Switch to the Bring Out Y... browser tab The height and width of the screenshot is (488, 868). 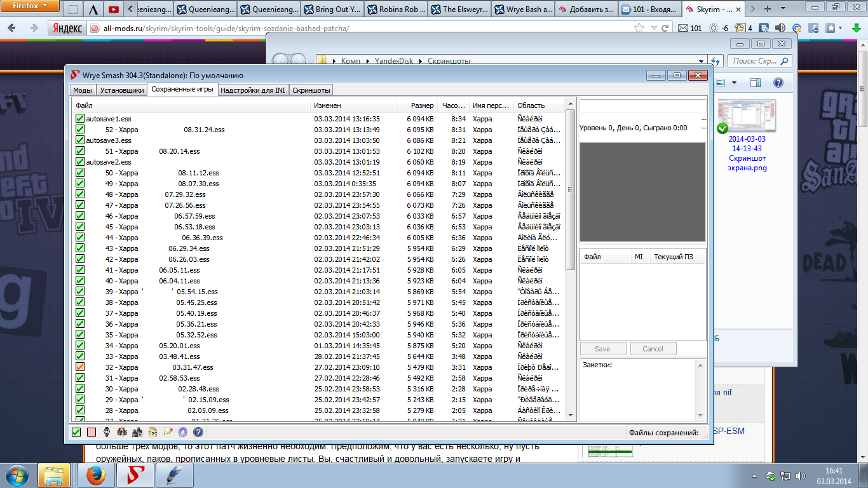pyautogui.click(x=332, y=10)
